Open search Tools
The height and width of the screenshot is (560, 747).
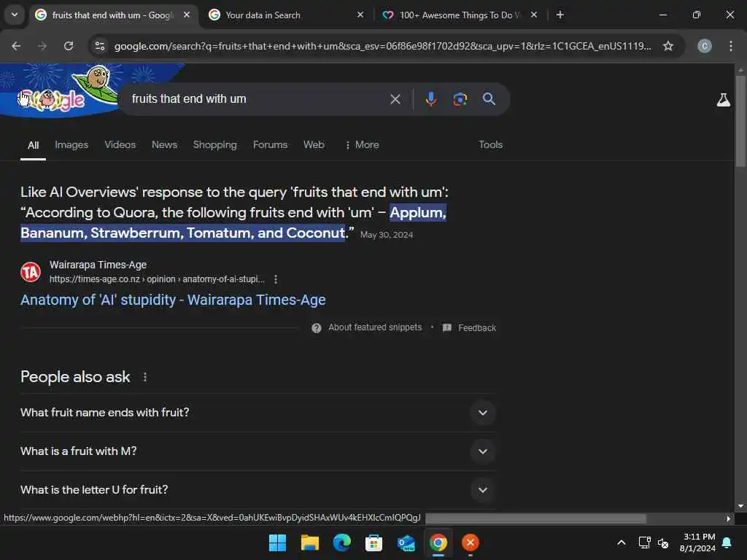click(x=490, y=145)
